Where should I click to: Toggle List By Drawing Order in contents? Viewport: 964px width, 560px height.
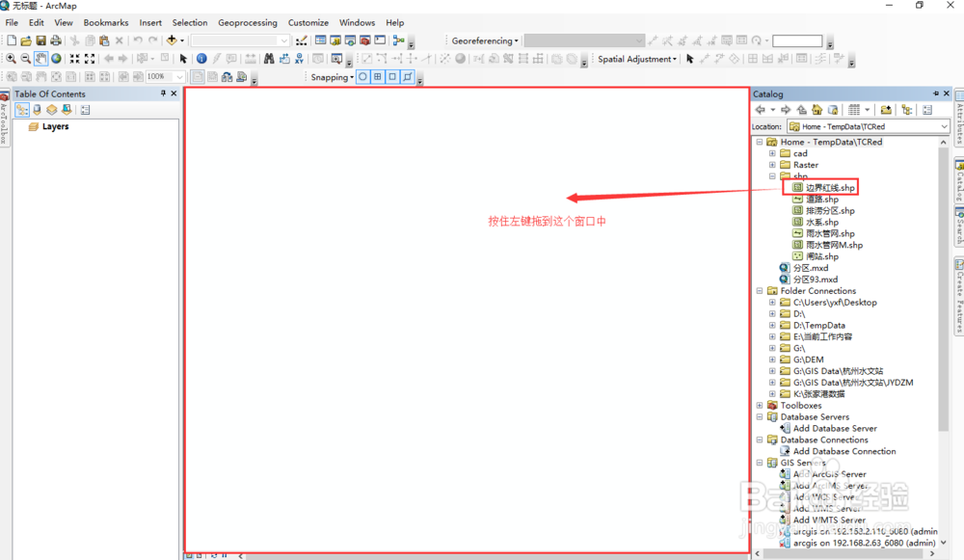point(22,110)
